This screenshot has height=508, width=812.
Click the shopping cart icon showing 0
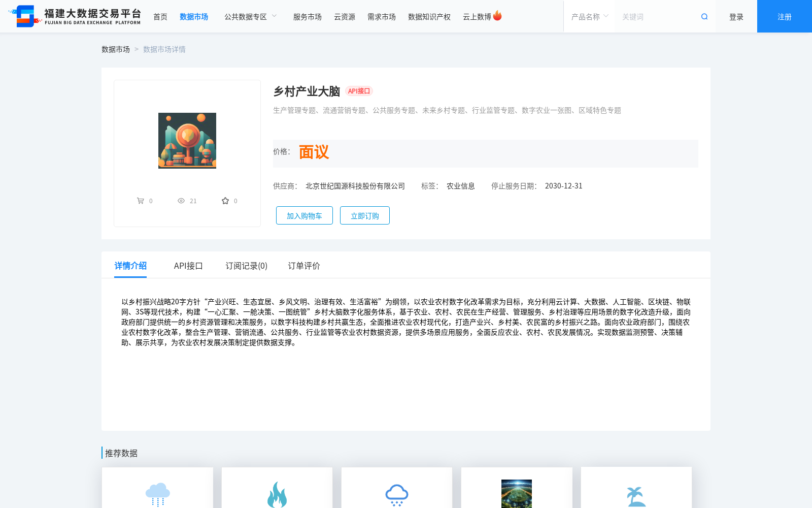tap(141, 201)
